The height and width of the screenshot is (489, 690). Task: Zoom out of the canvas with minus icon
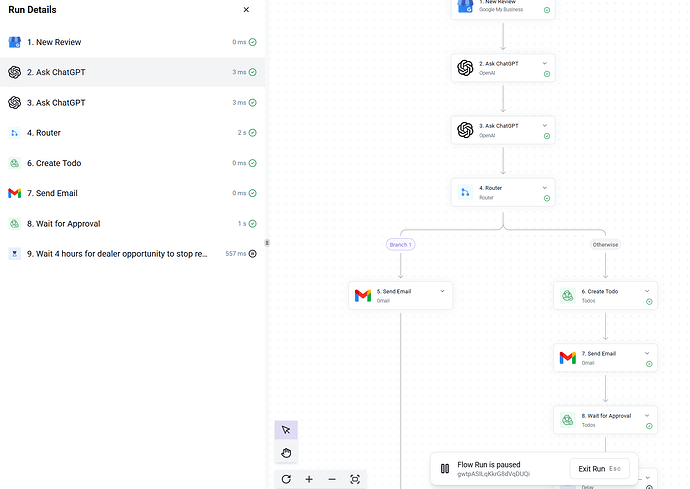(x=332, y=479)
